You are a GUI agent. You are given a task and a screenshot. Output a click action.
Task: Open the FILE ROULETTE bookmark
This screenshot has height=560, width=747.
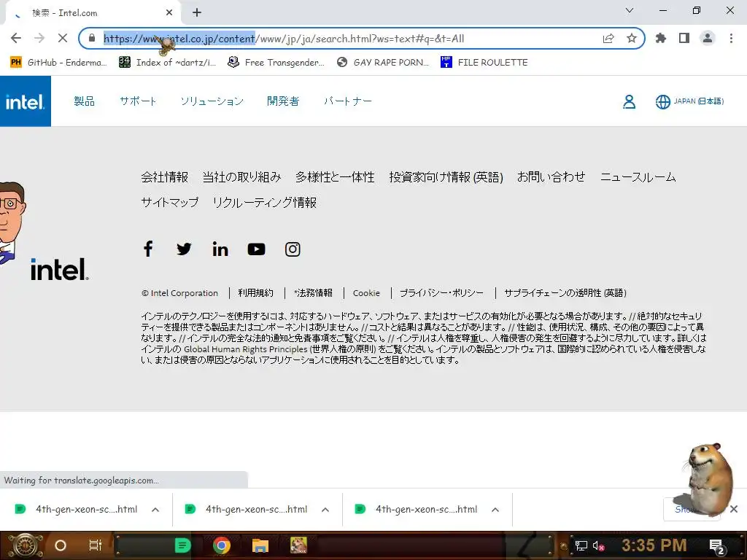(x=484, y=63)
